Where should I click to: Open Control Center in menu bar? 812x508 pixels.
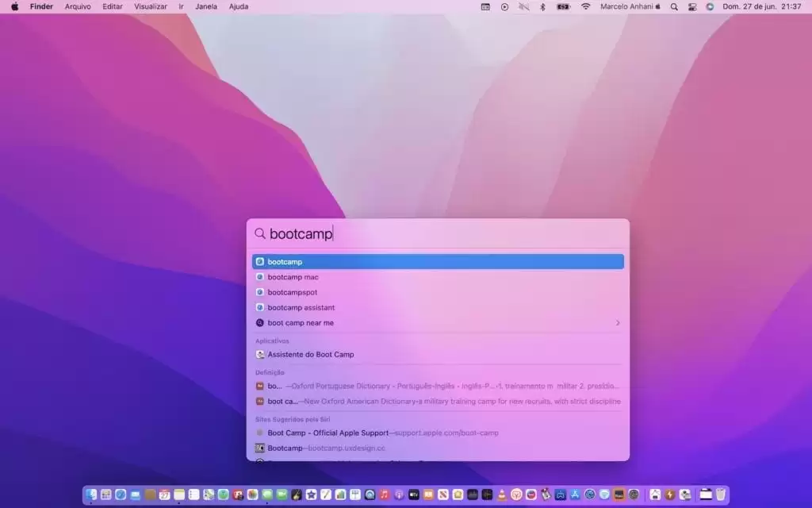click(x=692, y=6)
